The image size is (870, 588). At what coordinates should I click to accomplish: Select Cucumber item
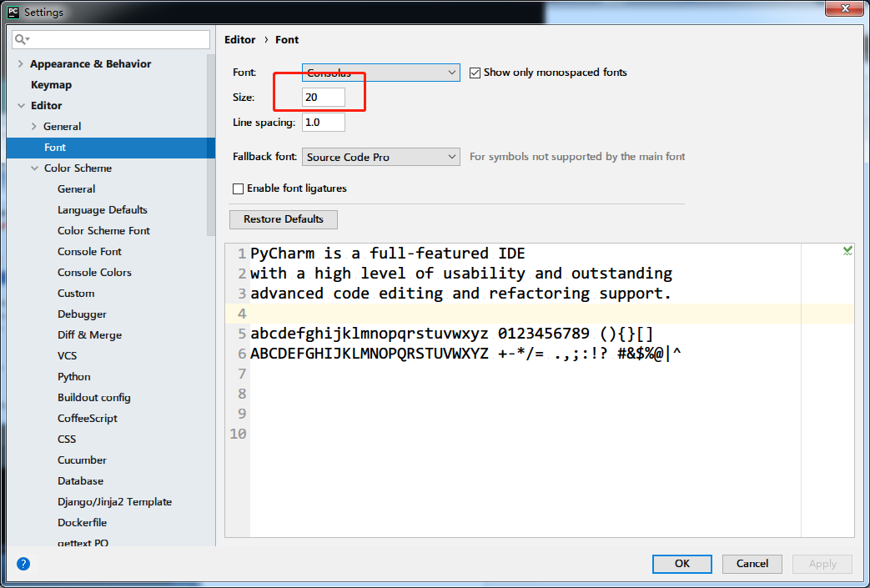[82, 460]
